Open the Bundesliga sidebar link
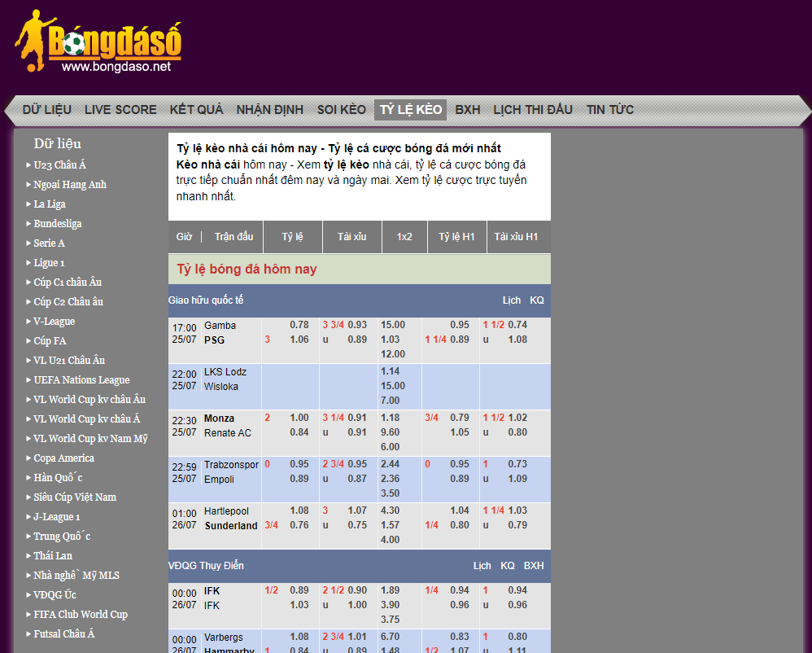Screen dimensions: 812x653 (58, 224)
